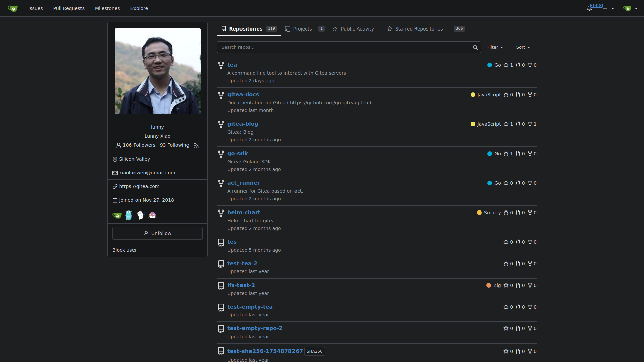This screenshot has height=362, width=644.
Task: Expand the user avatar menu
Action: (x=630, y=8)
